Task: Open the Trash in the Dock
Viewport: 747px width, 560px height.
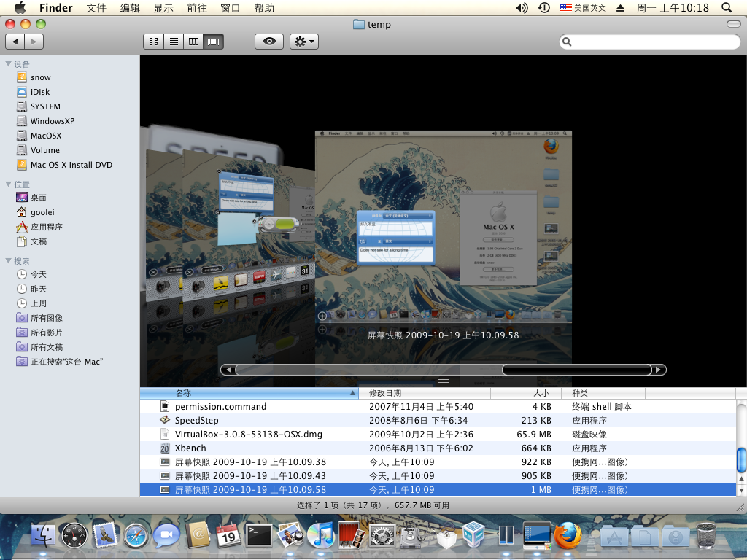Action: [x=706, y=534]
